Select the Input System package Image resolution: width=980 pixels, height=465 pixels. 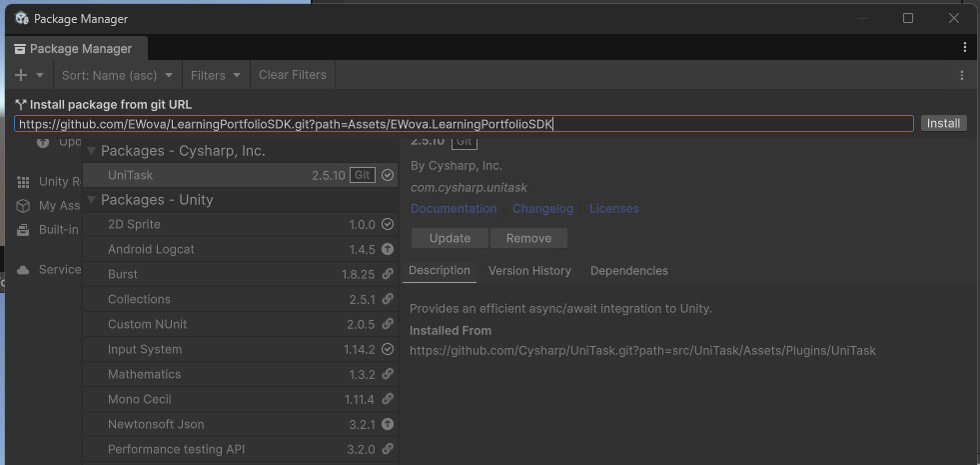[240, 349]
